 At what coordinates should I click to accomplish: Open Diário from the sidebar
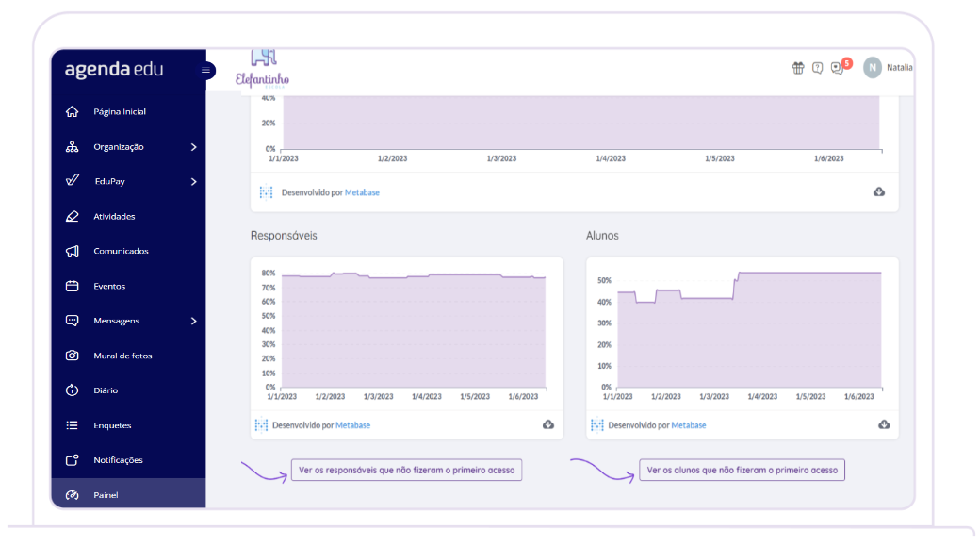(106, 390)
